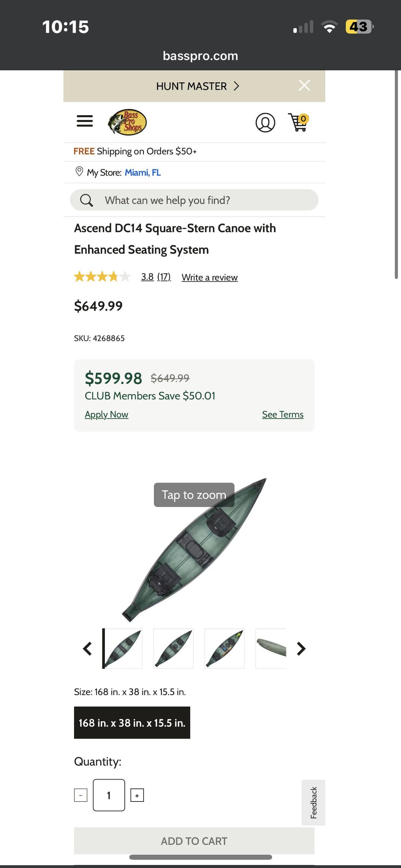Screen dimensions: 401x868
Task: Open the Hunt Master promotion
Action: pos(197,86)
